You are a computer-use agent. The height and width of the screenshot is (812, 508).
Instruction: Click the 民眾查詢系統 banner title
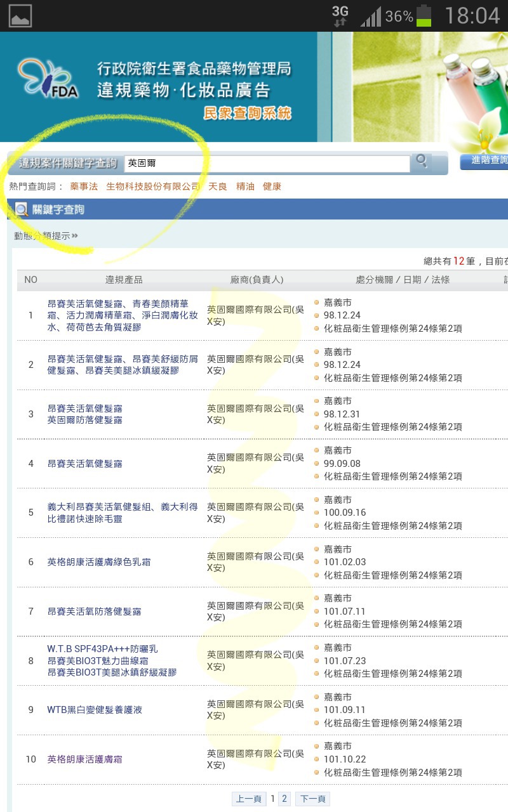247,114
